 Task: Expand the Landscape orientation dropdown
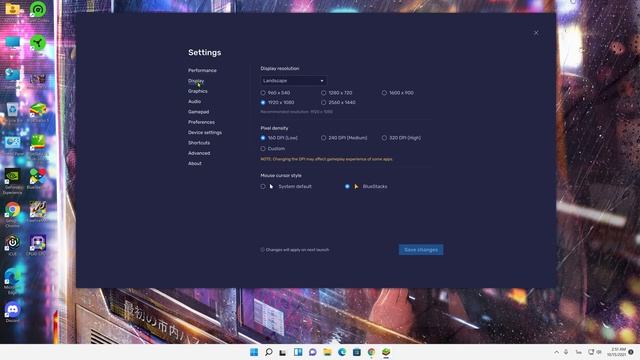293,81
